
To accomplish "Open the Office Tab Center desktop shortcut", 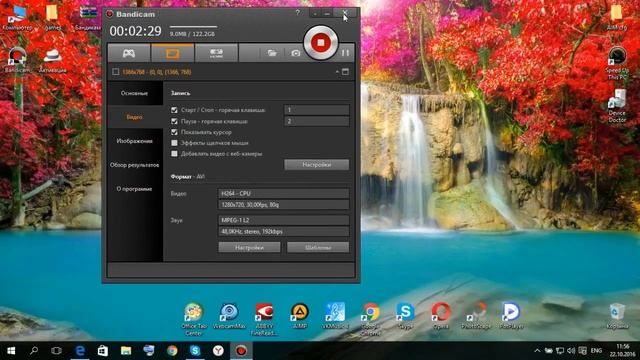I will pyautogui.click(x=193, y=319).
